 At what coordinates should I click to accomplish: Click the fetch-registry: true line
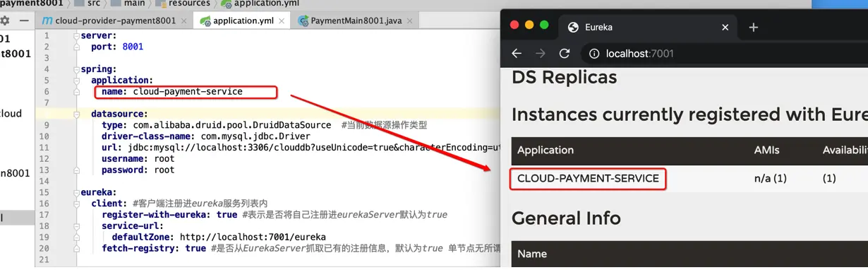click(x=154, y=249)
